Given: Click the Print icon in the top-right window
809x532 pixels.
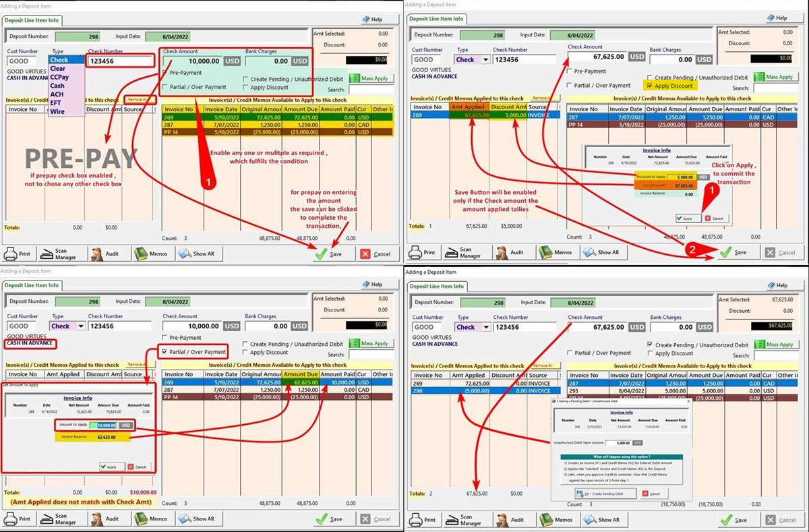Looking at the screenshot, I should click(x=414, y=252).
